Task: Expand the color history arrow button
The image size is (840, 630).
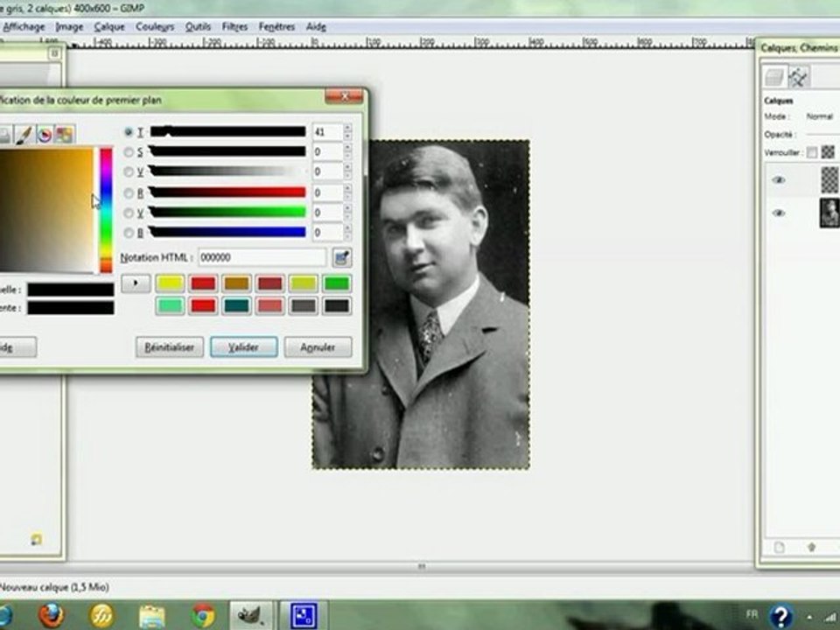Action: pos(136,283)
